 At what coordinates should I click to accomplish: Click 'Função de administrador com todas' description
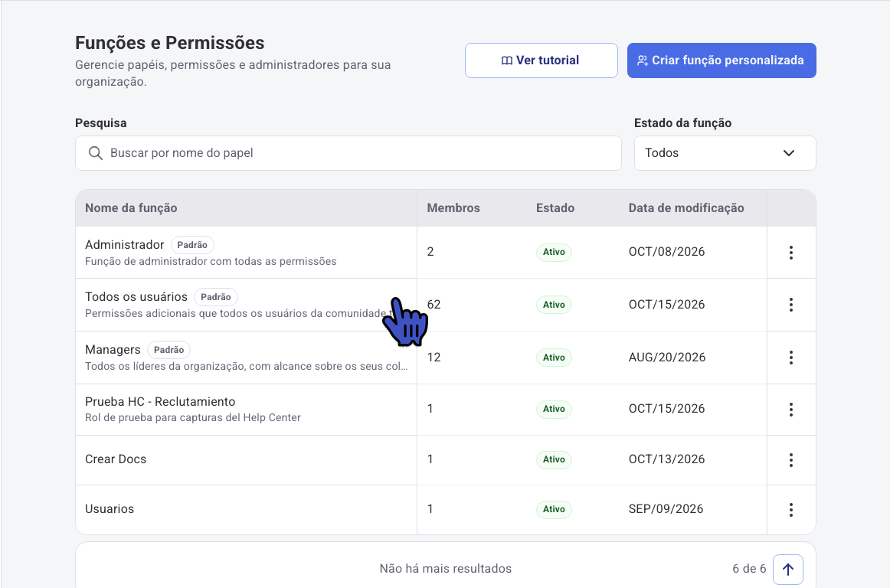(211, 262)
